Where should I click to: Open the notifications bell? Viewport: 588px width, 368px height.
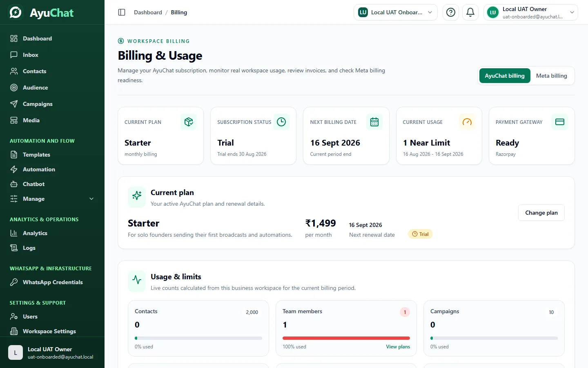tap(470, 12)
